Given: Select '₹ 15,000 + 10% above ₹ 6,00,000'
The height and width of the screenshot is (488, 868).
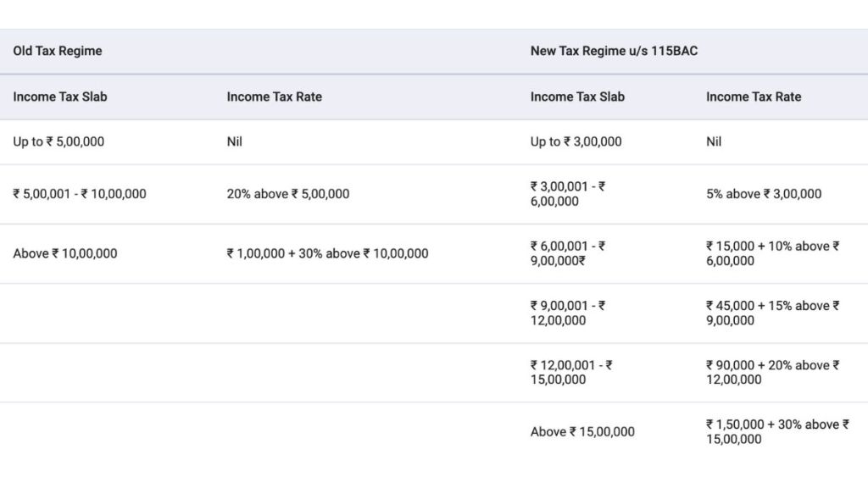Looking at the screenshot, I should 773,253.
